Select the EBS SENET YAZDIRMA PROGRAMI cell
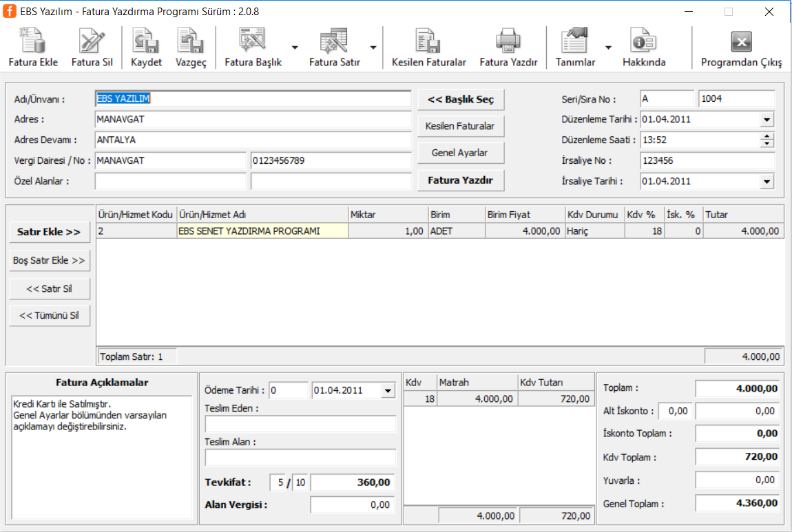The height and width of the screenshot is (532, 792). click(262, 231)
